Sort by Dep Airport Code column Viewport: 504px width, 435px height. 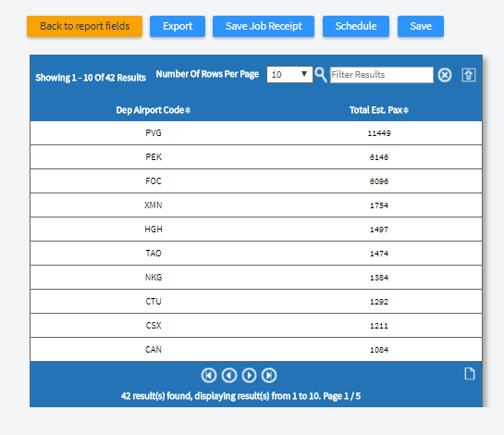[x=153, y=110]
